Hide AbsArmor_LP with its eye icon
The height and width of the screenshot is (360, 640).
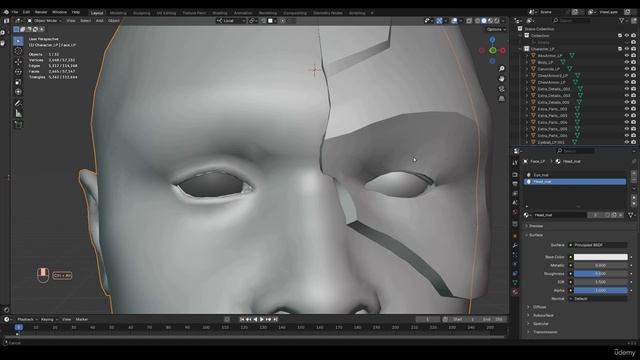coord(627,56)
